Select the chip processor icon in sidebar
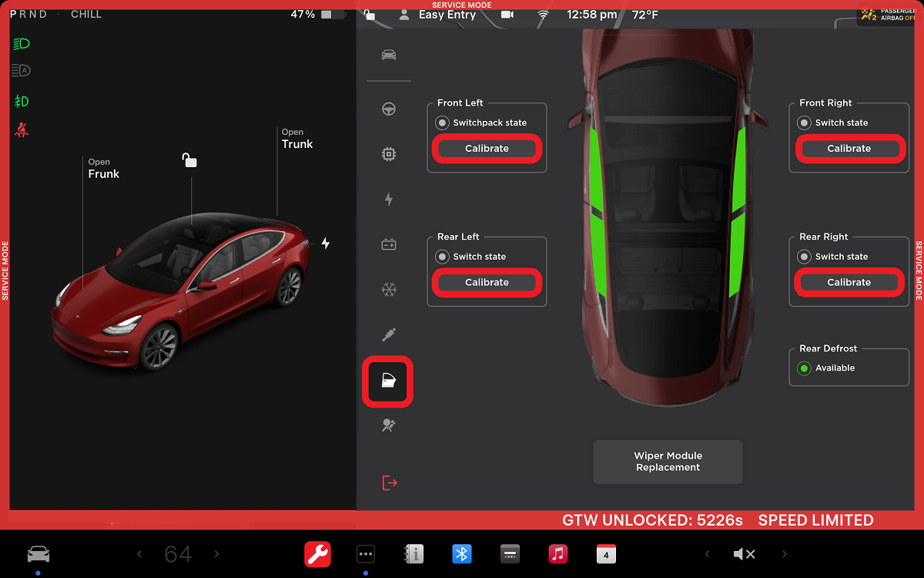 tap(389, 155)
